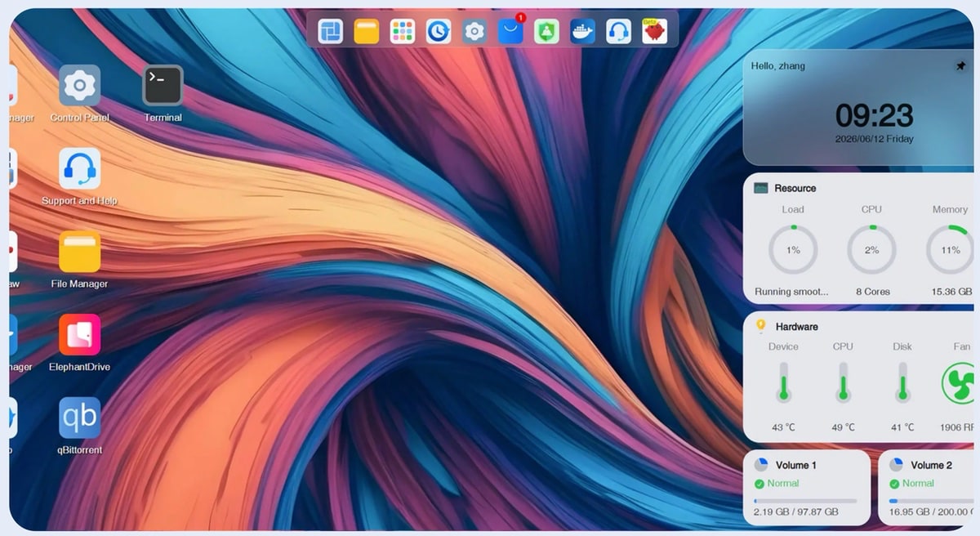Open the clock backup icon in dock
The image size is (980, 536).
439,31
